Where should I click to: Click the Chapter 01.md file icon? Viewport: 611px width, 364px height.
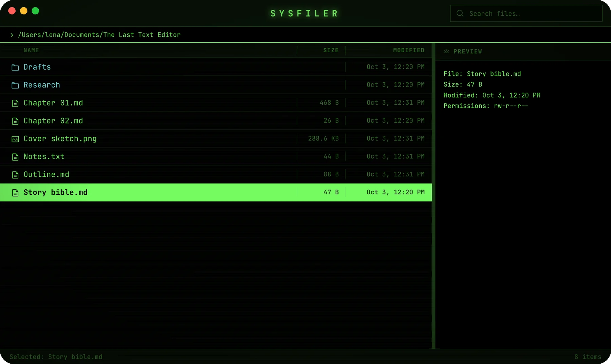[15, 103]
